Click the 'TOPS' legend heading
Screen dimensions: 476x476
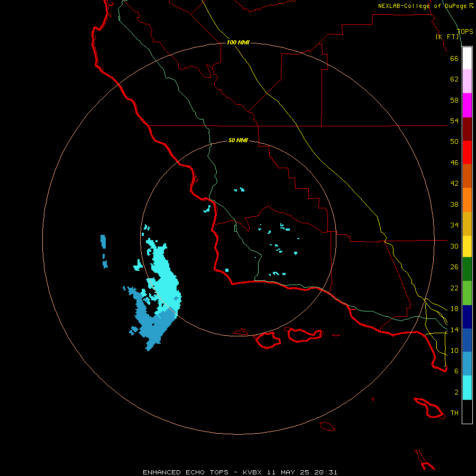(x=465, y=32)
